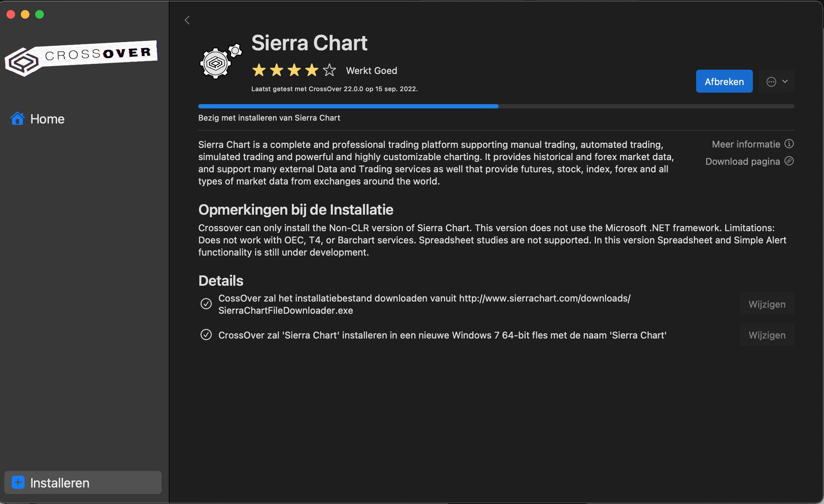Click the blue installation progress bar

pyautogui.click(x=348, y=106)
